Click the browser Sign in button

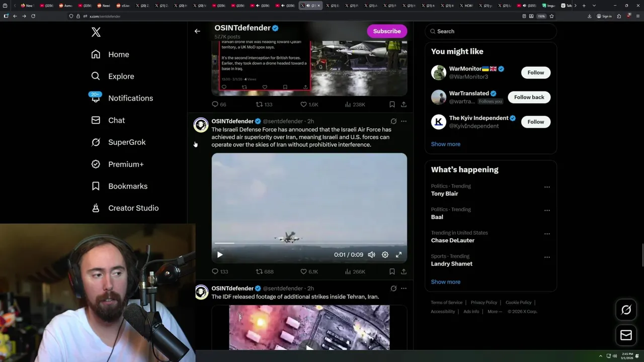pos(604,16)
